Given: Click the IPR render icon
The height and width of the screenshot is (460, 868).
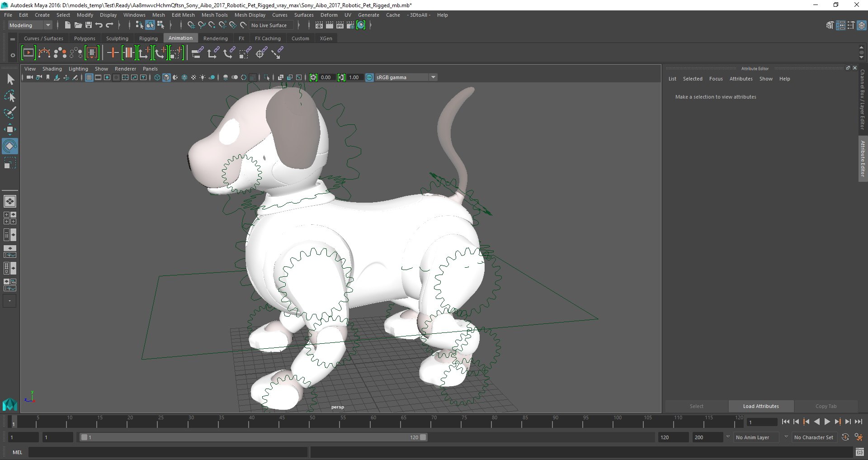Looking at the screenshot, I should click(x=340, y=25).
